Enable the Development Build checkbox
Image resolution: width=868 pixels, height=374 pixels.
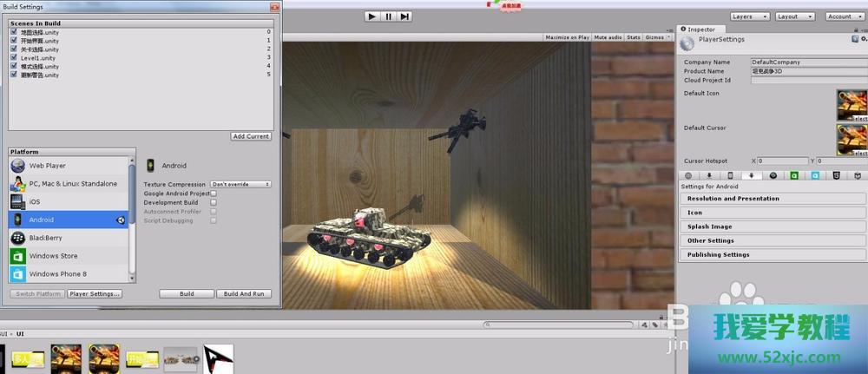tap(213, 202)
